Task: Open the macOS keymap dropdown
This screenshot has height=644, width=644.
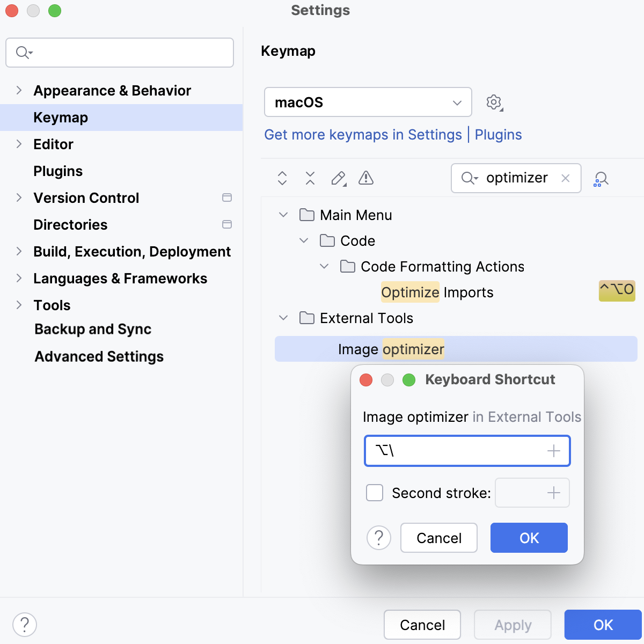Action: [368, 102]
